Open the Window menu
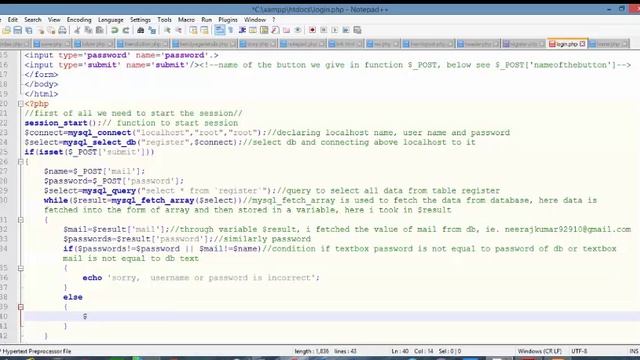 (x=255, y=20)
